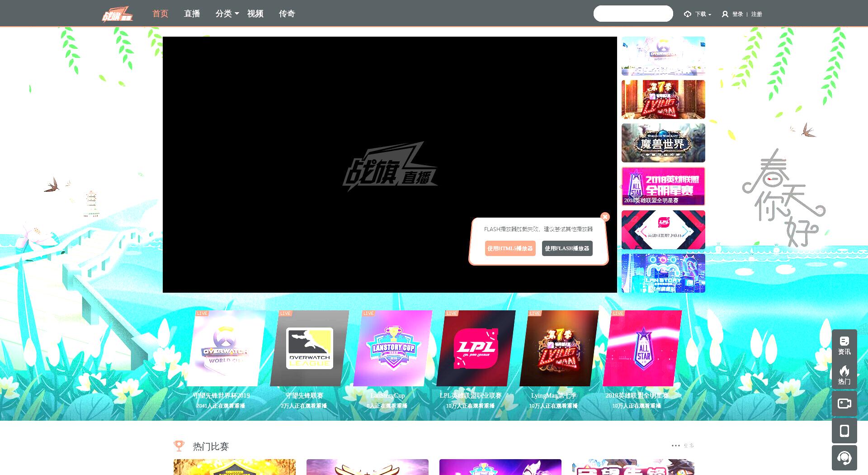The image size is (868, 475).
Task: Open LanStory Cup live card
Action: click(x=392, y=348)
